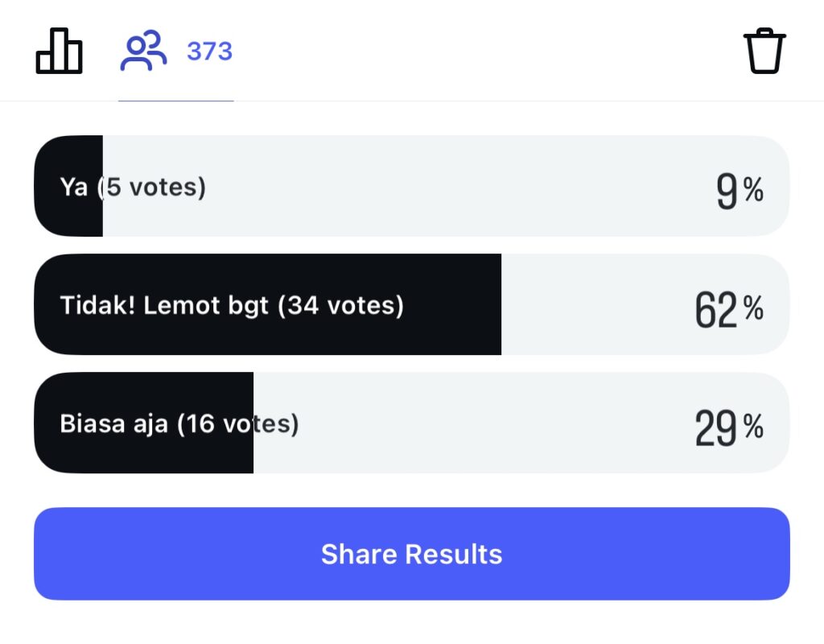Click the 9% result value
Screen dimensions: 824x644
tap(739, 191)
